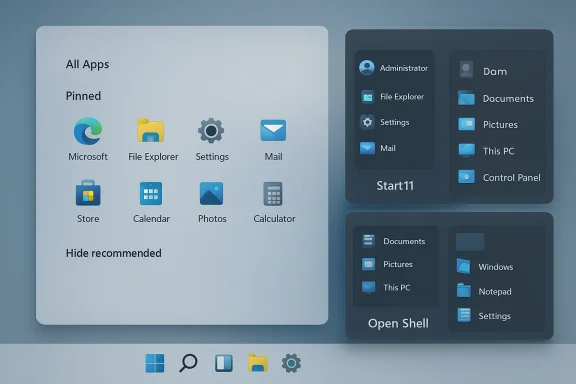Open This PC in Start11 right column
576x384 pixels.
coord(486,151)
